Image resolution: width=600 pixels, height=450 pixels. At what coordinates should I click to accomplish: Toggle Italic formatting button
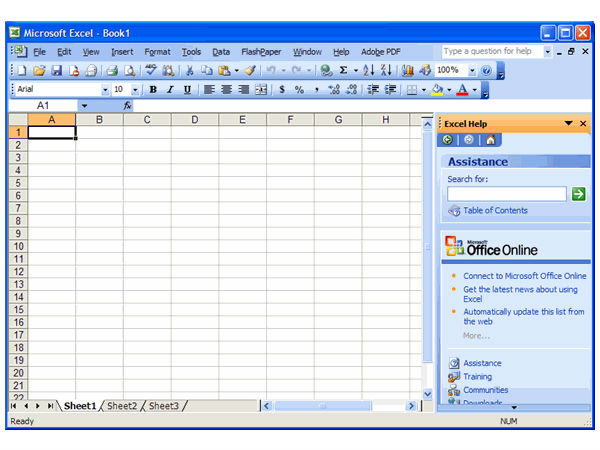coord(170,90)
